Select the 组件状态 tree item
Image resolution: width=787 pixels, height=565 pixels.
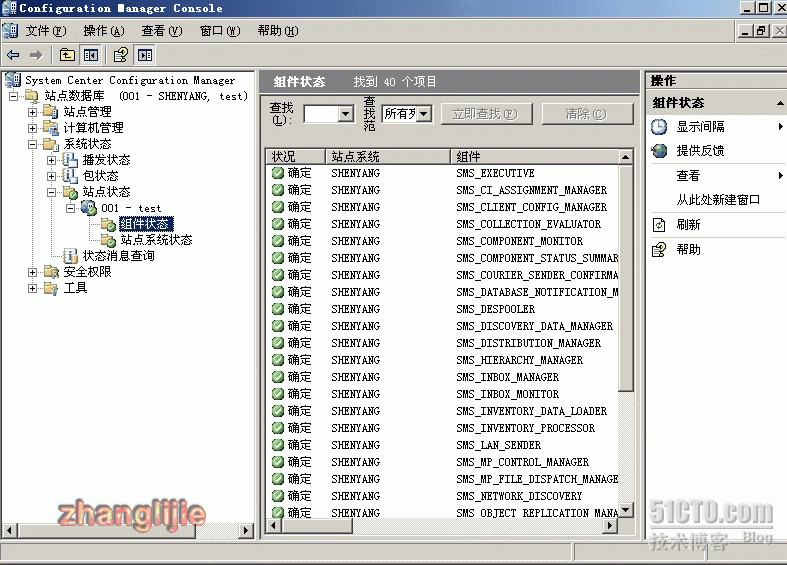(x=146, y=224)
